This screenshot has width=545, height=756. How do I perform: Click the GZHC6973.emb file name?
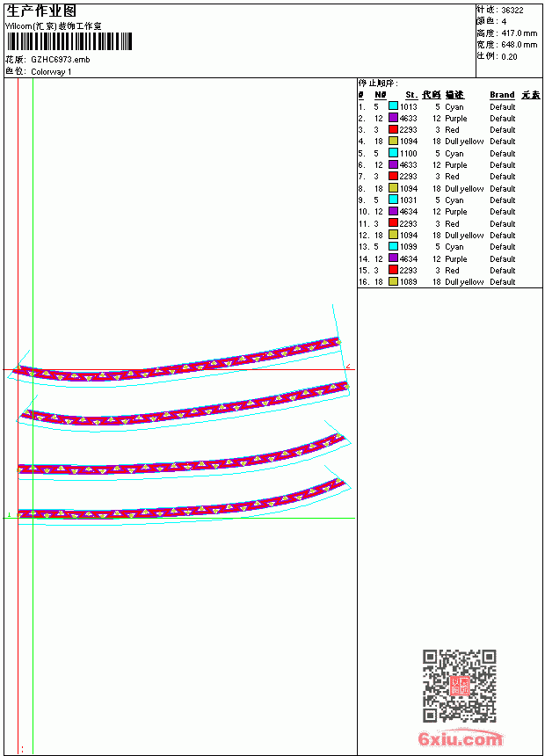tap(61, 60)
